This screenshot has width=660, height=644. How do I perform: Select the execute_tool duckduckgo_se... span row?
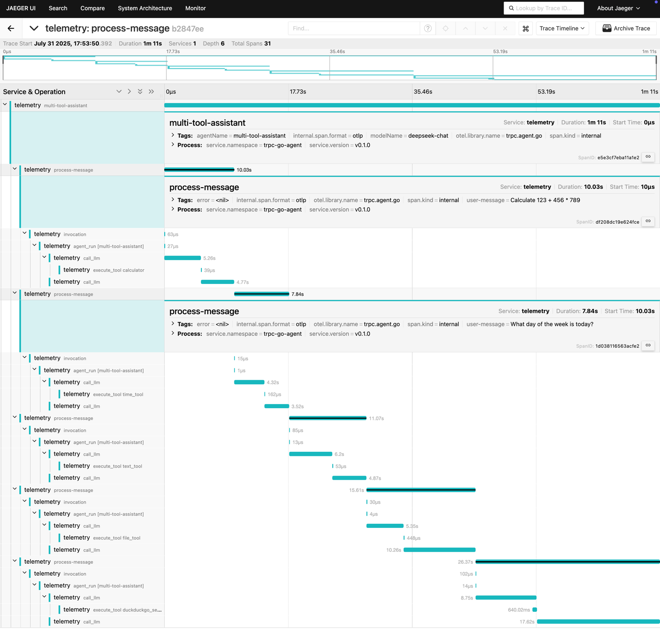112,610
